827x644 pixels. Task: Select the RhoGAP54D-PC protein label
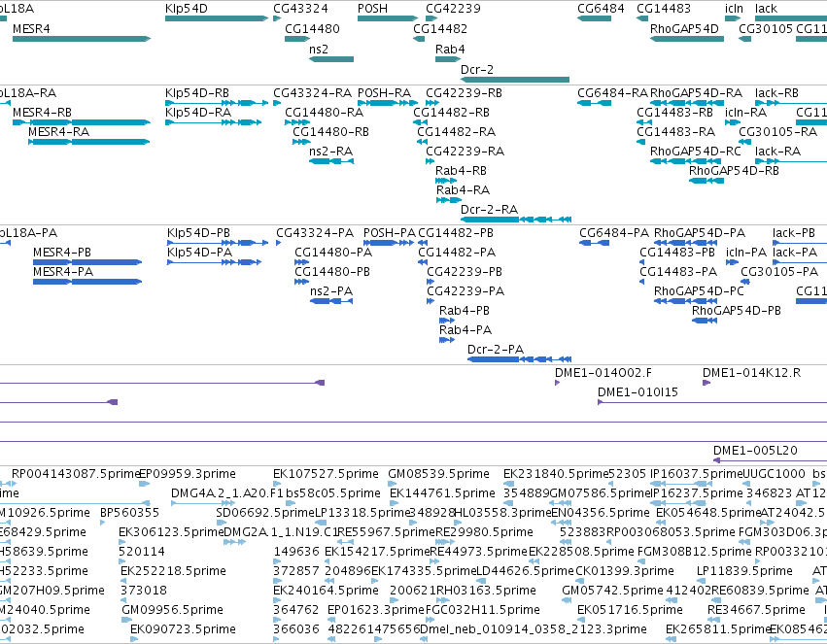pos(699,291)
